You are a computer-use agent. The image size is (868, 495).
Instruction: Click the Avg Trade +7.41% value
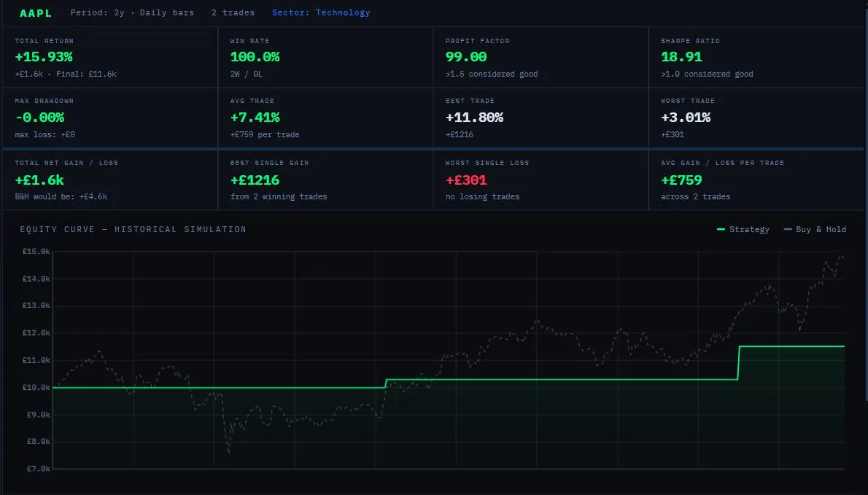click(255, 117)
